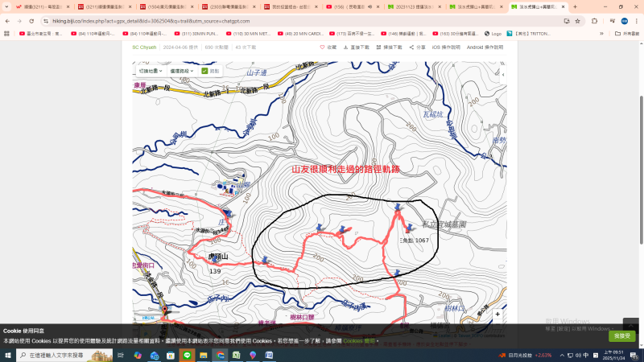Open the Android instructions link

point(485,47)
